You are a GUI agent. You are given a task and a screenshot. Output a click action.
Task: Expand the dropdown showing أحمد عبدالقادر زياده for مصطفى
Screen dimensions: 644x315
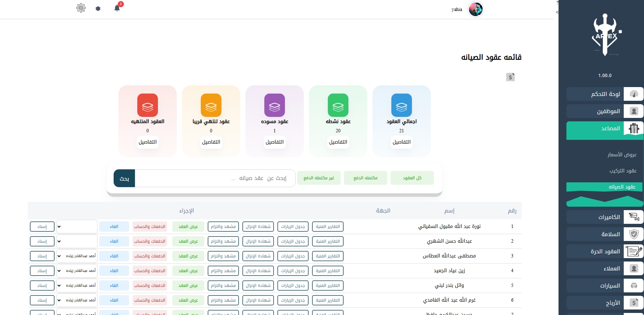pyautogui.click(x=77, y=256)
